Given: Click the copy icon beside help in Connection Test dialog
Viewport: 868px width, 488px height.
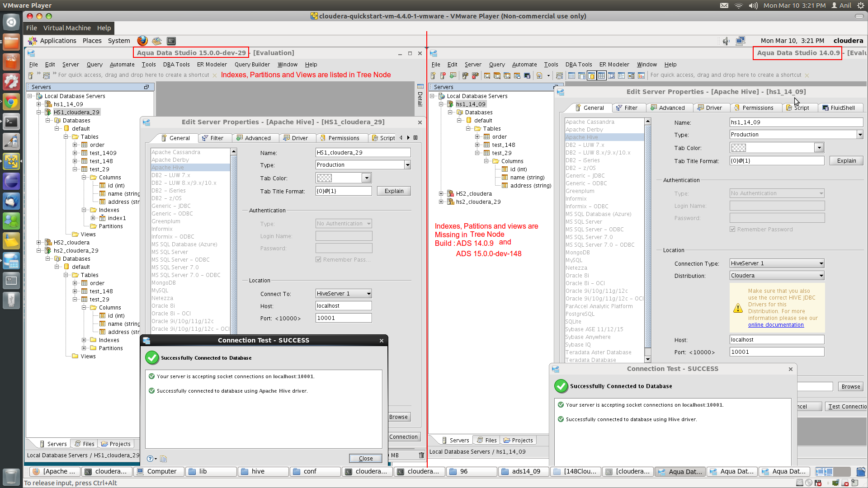Looking at the screenshot, I should [164, 459].
